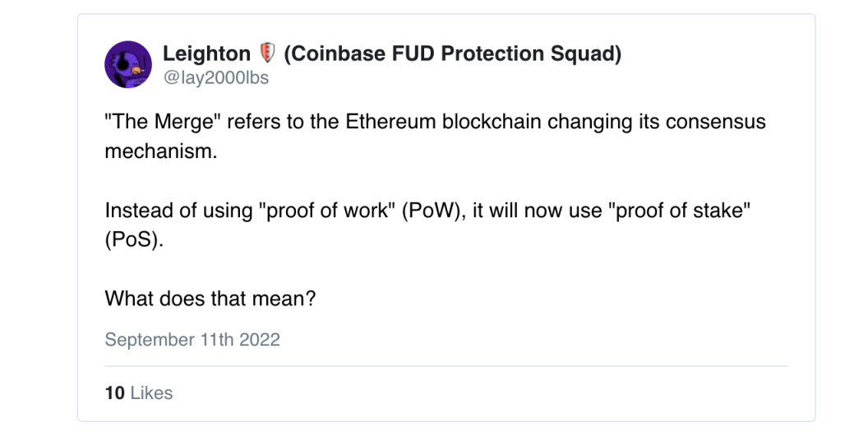
Task: Click the "(PoS)." abbreviation
Action: tap(134, 239)
